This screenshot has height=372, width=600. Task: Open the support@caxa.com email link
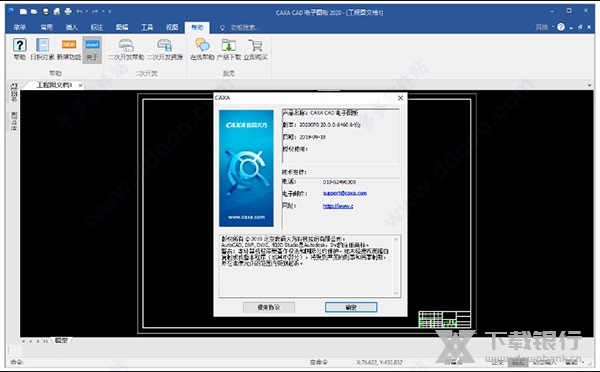point(345,193)
